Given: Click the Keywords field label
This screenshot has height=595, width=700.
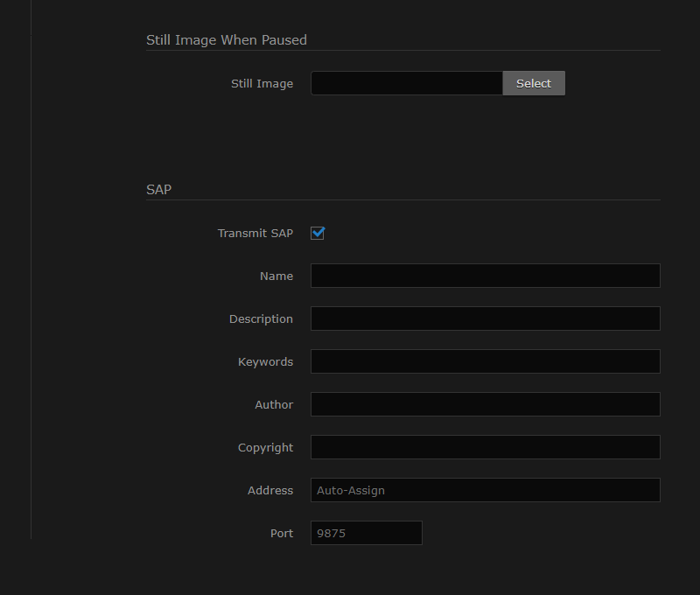Looking at the screenshot, I should (265, 361).
